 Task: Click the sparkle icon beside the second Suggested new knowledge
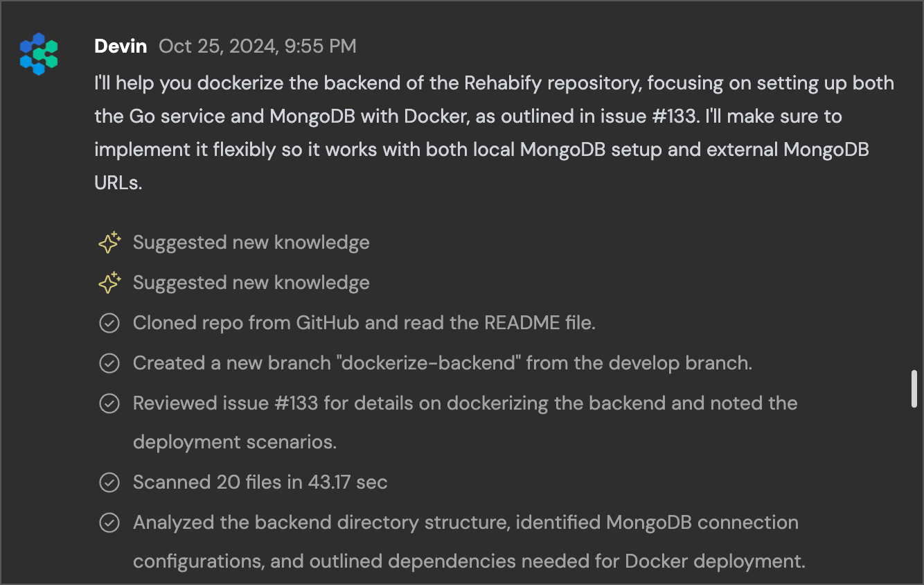109,283
